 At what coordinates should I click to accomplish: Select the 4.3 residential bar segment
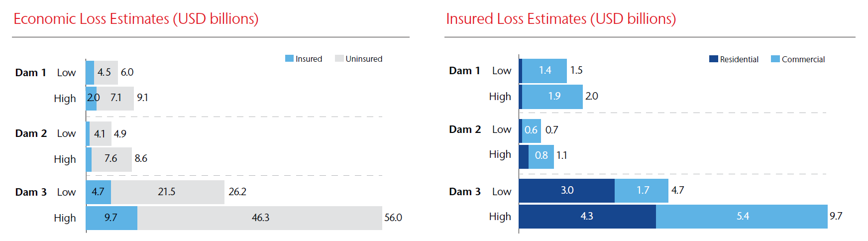pyautogui.click(x=587, y=217)
